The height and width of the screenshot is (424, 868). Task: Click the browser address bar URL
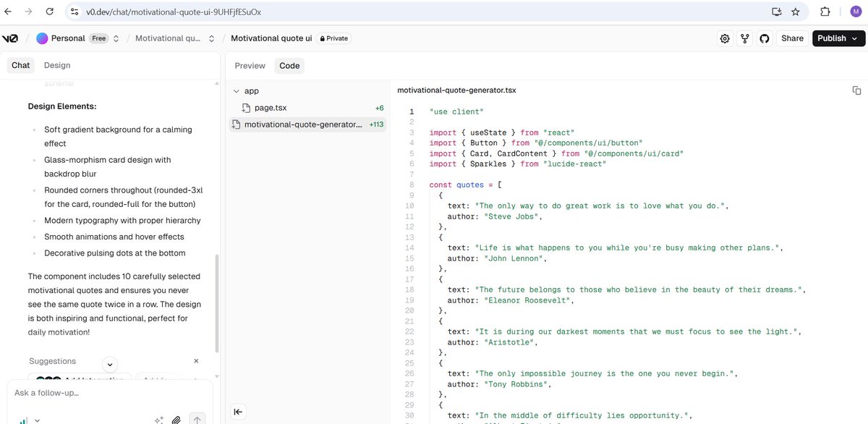(x=174, y=12)
